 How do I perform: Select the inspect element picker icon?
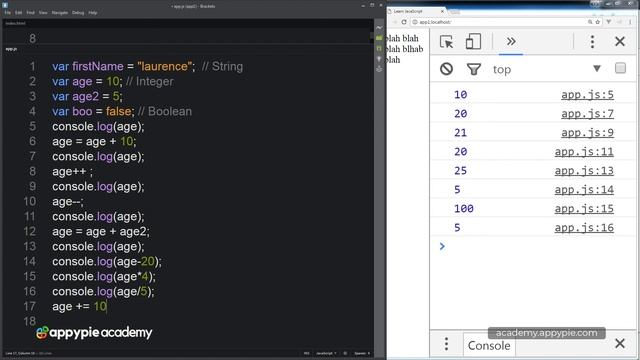coord(446,42)
